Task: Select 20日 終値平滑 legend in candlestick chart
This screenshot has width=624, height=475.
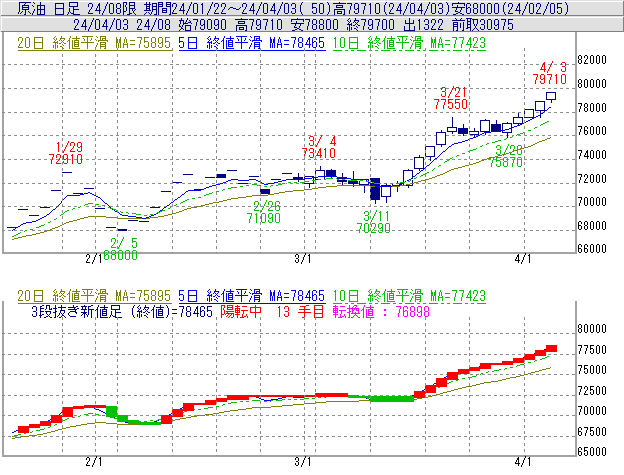Action: [94, 43]
